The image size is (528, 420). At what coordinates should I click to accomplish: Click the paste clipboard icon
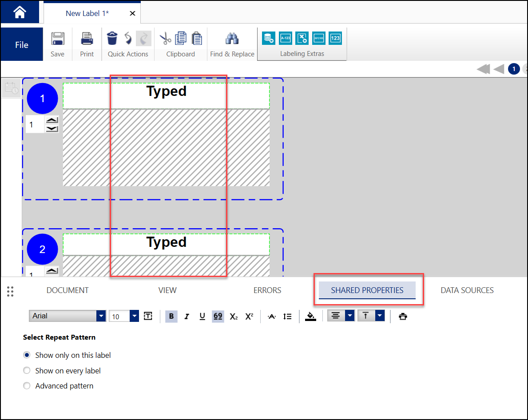pos(196,39)
